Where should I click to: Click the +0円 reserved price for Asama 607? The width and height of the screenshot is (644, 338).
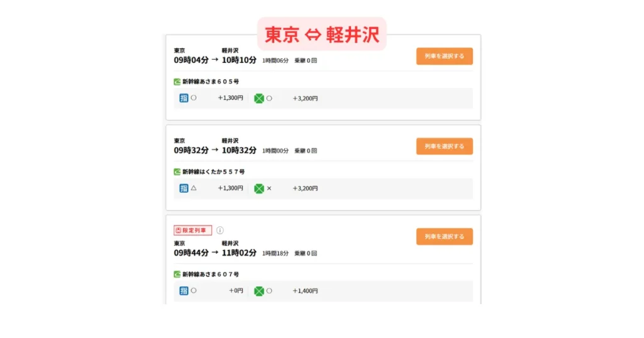[235, 292]
